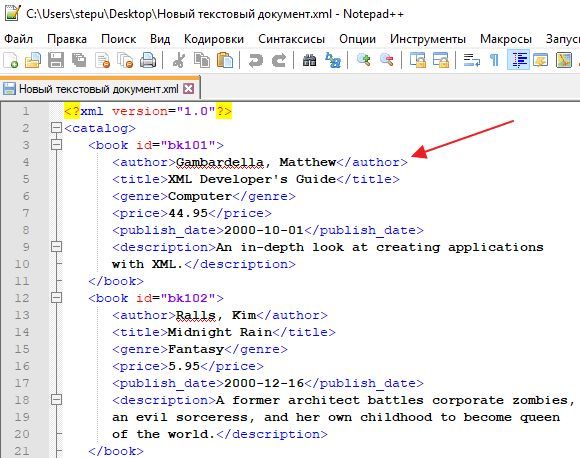The width and height of the screenshot is (580, 458).
Task: Click the New file toolbar icon
Action: [x=10, y=60]
